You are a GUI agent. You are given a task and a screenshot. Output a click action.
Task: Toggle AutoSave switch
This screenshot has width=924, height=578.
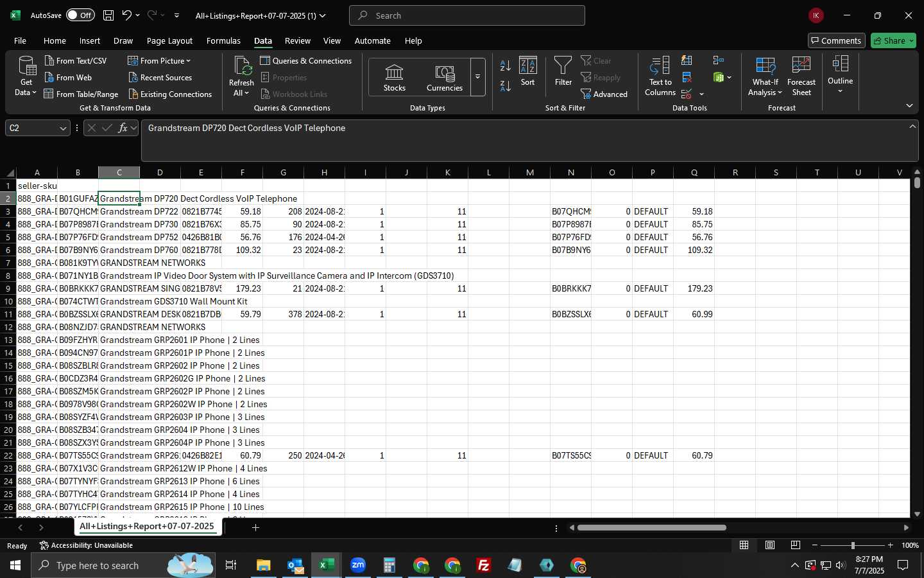(80, 15)
